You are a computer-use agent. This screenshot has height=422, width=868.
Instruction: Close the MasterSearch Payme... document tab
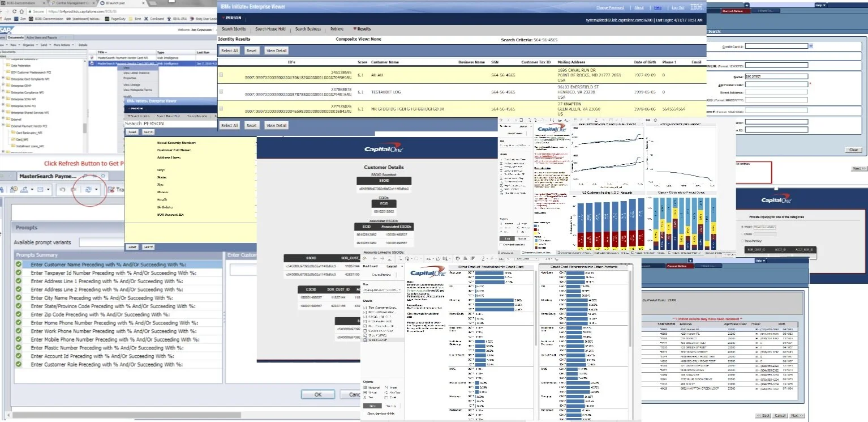tap(103, 176)
